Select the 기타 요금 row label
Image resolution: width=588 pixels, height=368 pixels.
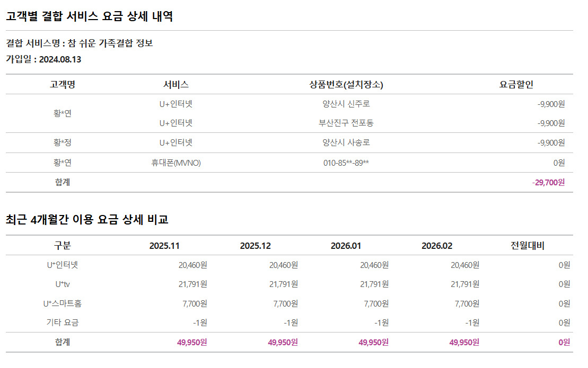[x=63, y=322]
